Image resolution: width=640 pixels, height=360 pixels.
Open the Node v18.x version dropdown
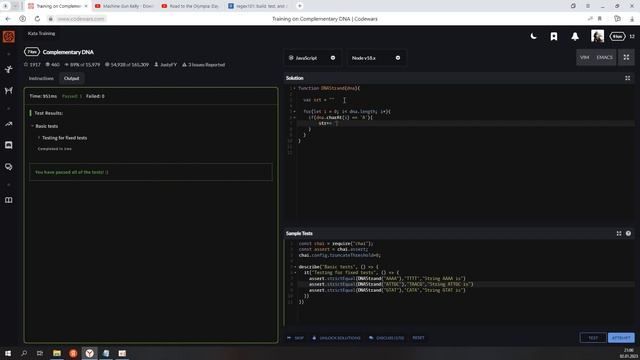click(x=376, y=58)
